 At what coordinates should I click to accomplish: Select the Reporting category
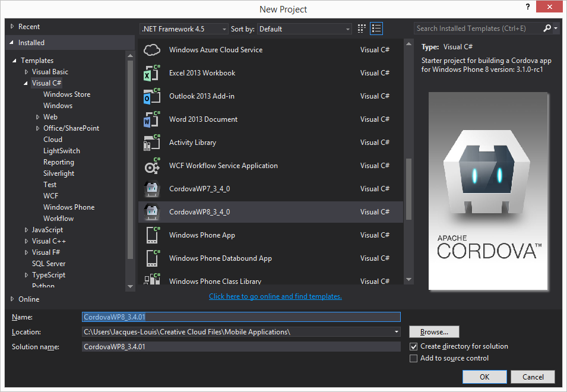coord(59,162)
